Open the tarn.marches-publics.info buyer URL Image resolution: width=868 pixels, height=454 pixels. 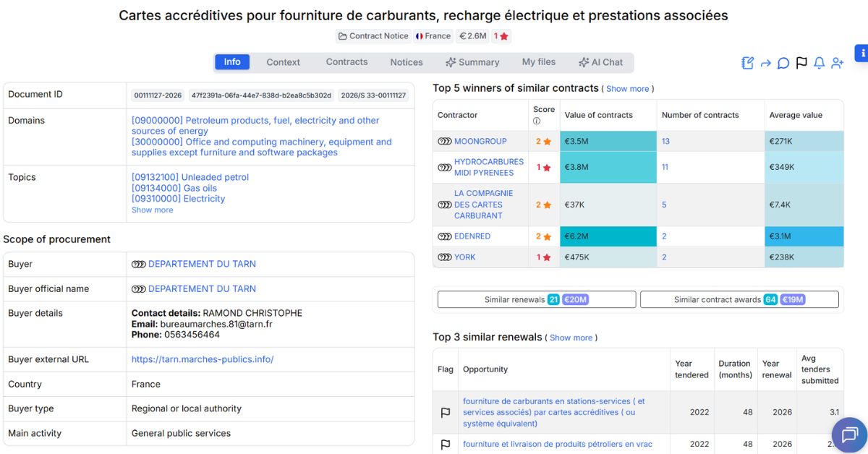pyautogui.click(x=202, y=359)
